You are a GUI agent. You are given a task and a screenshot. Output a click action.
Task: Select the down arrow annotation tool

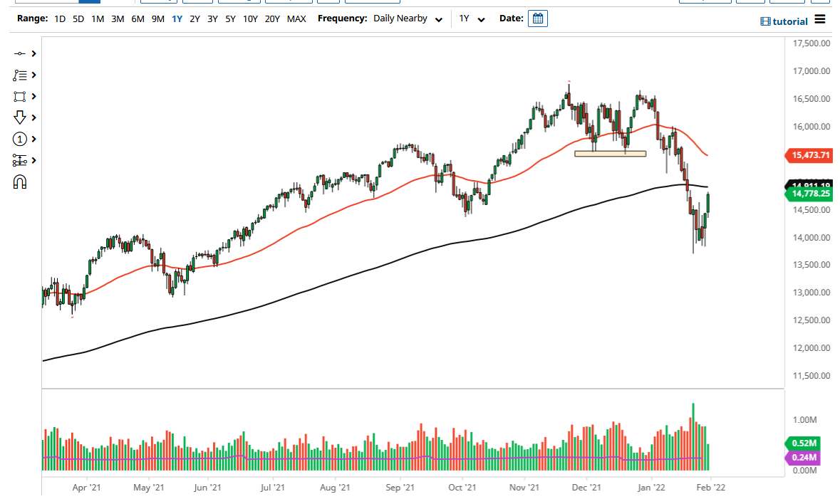click(x=19, y=117)
